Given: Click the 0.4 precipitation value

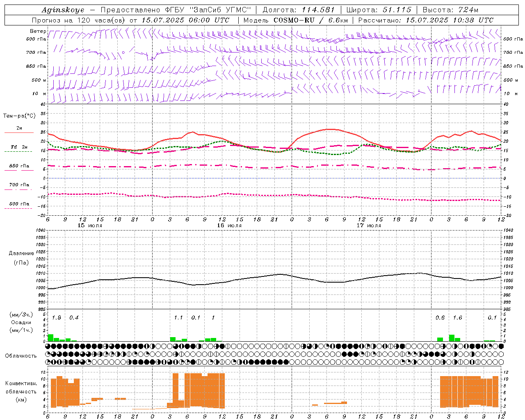Looking at the screenshot, I should (x=74, y=318).
